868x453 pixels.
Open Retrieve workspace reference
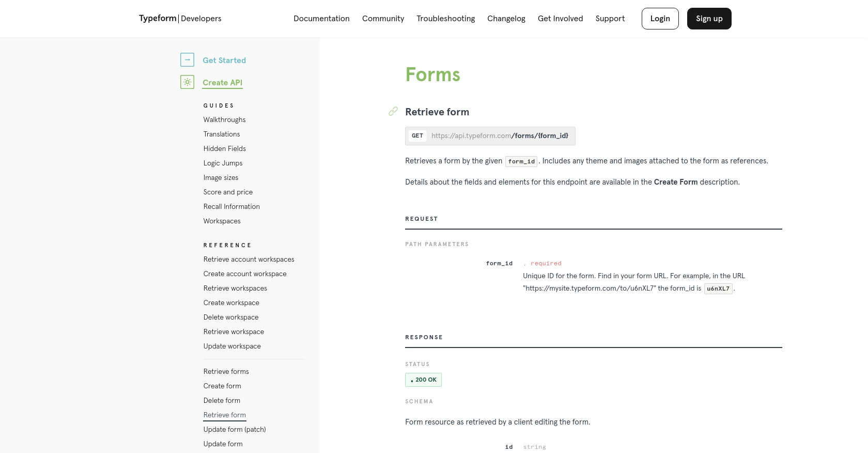pyautogui.click(x=234, y=331)
